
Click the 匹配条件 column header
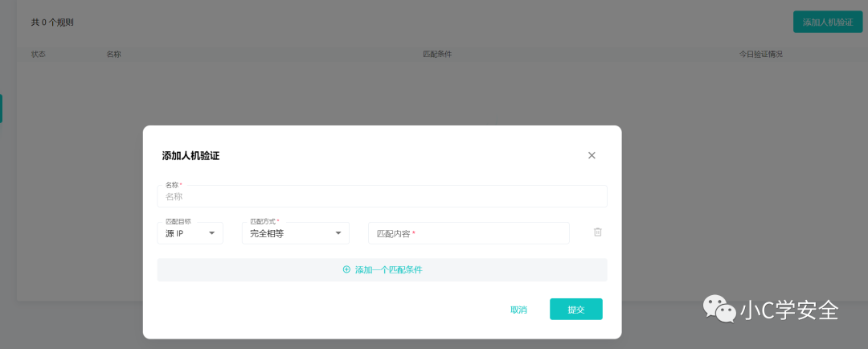tap(437, 55)
